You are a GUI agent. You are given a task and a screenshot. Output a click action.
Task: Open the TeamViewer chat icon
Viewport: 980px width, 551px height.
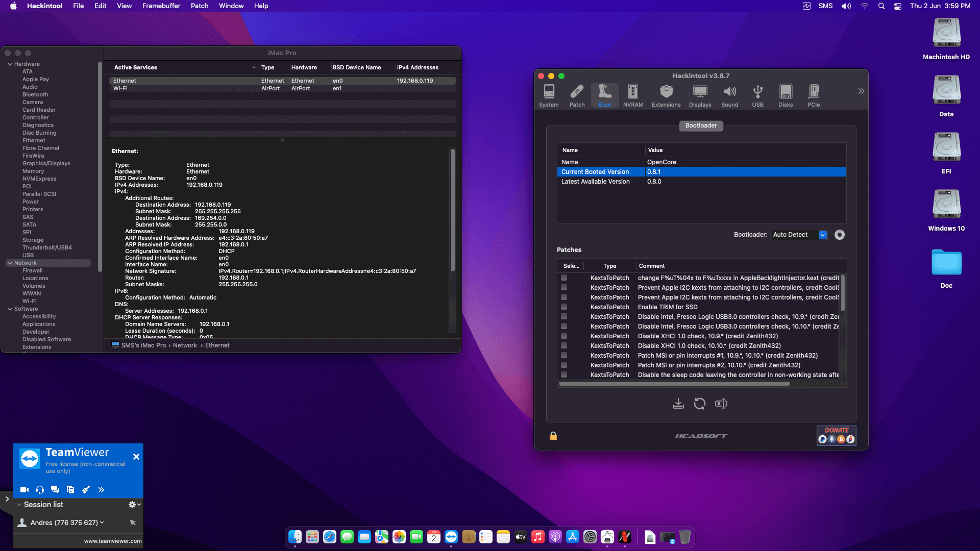coord(55,490)
